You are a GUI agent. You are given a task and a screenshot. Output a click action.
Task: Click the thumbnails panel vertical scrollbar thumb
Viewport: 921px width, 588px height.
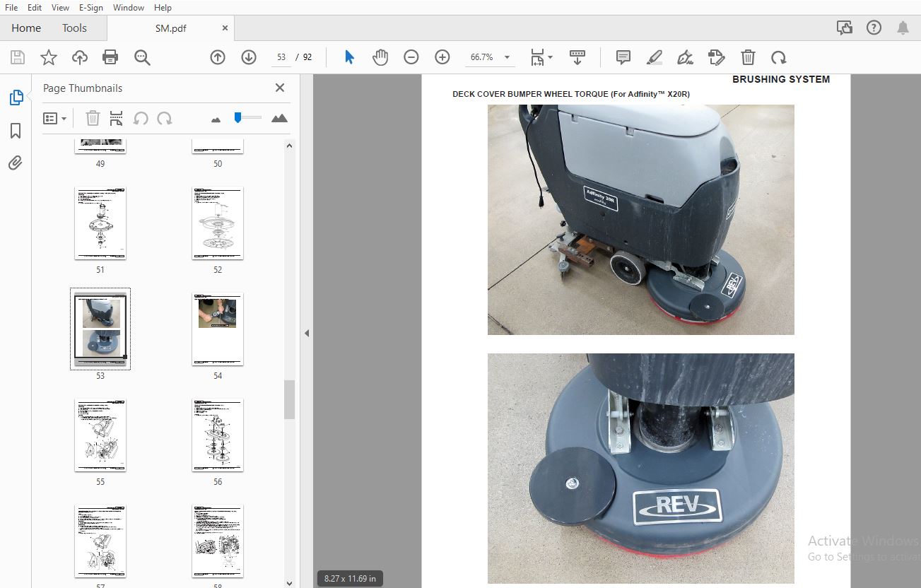point(289,399)
